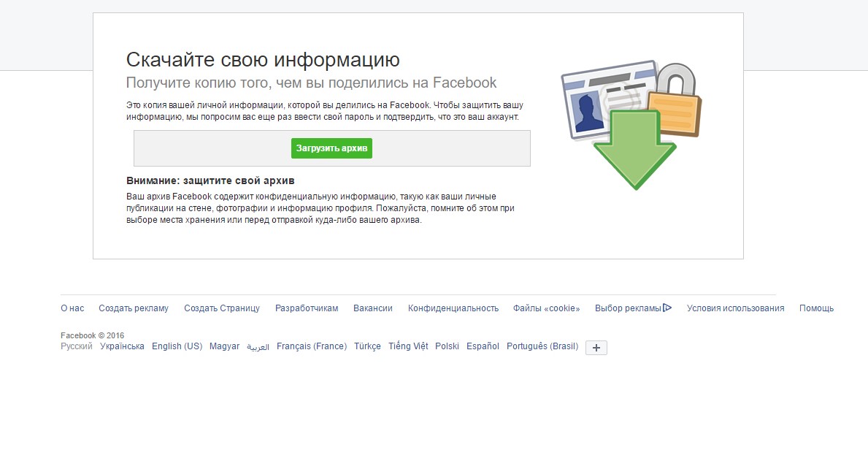
Task: Open the Вакансии link
Action: coord(373,308)
